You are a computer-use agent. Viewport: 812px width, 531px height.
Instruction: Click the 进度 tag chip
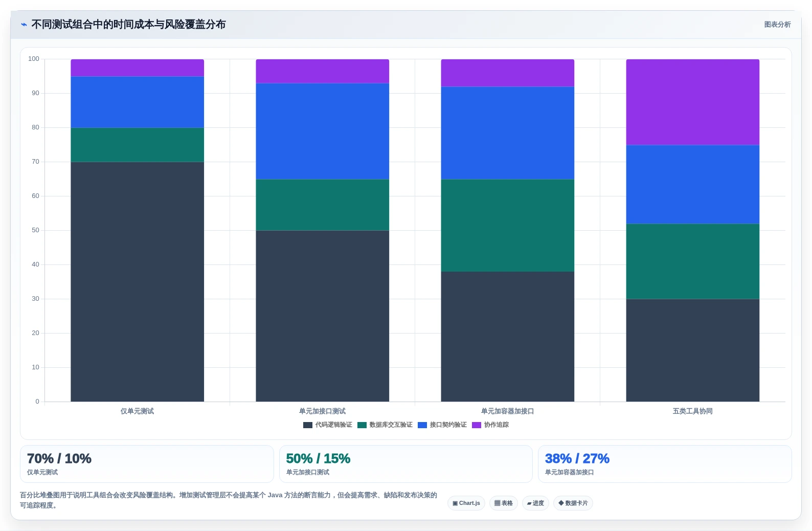tap(535, 503)
